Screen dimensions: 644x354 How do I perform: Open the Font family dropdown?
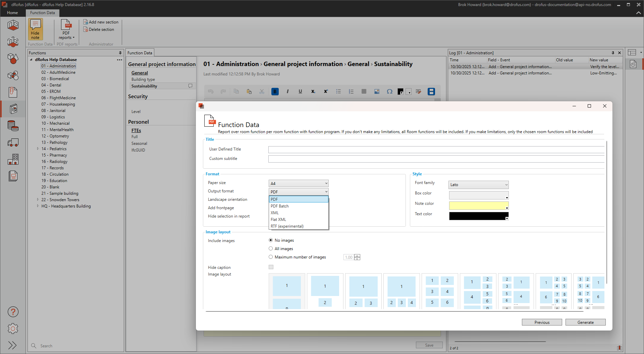pyautogui.click(x=478, y=185)
